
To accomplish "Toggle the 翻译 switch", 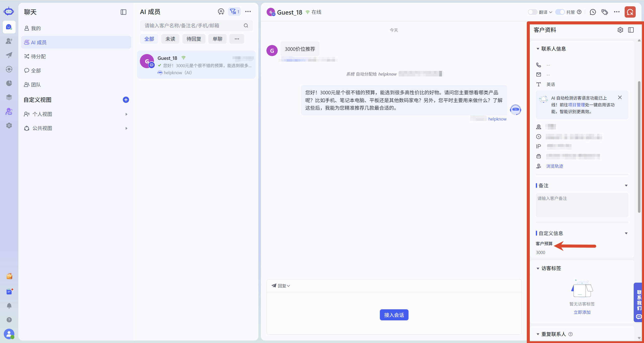I will coord(532,12).
